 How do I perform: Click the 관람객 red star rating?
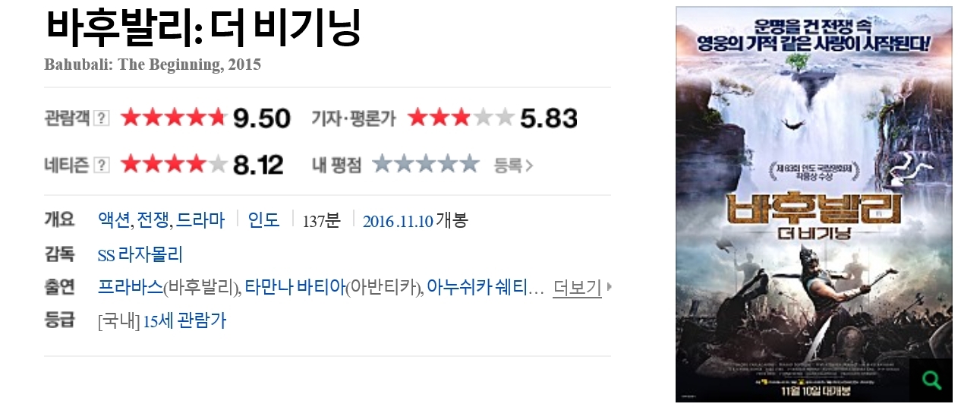point(174,118)
